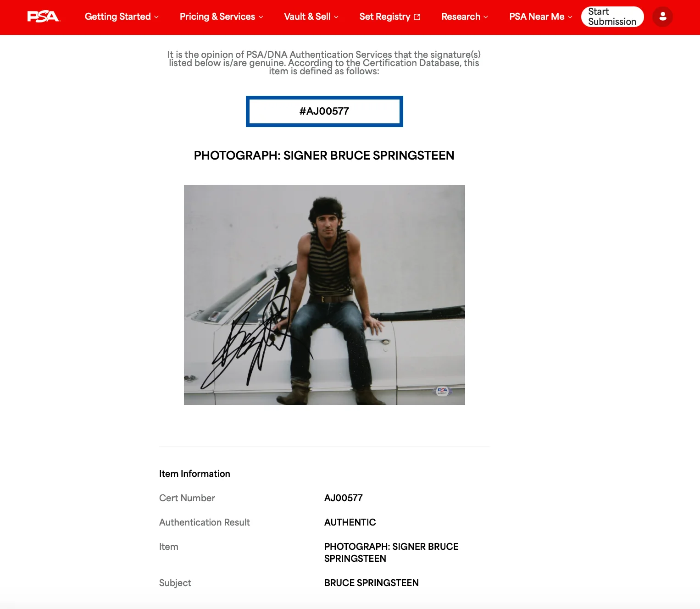Click the Subject field label
Screen dimensions: 700x609
(x=175, y=583)
